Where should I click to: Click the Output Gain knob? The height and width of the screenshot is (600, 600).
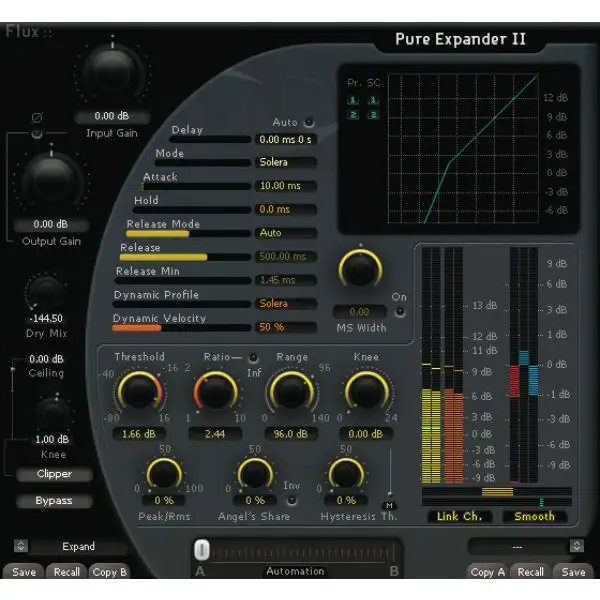(50, 180)
